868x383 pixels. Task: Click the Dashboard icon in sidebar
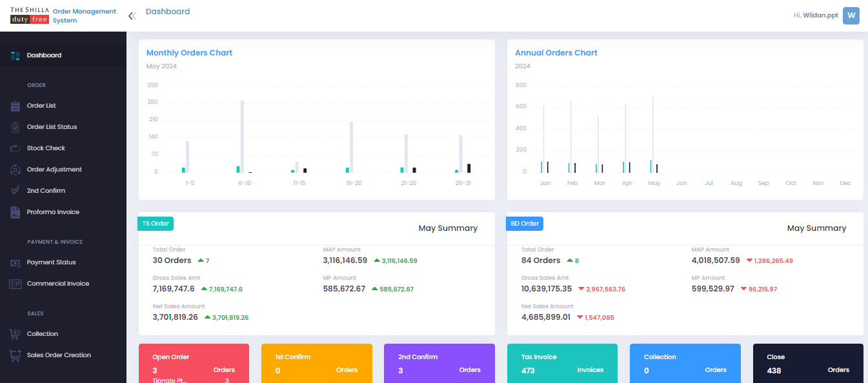pyautogui.click(x=15, y=55)
